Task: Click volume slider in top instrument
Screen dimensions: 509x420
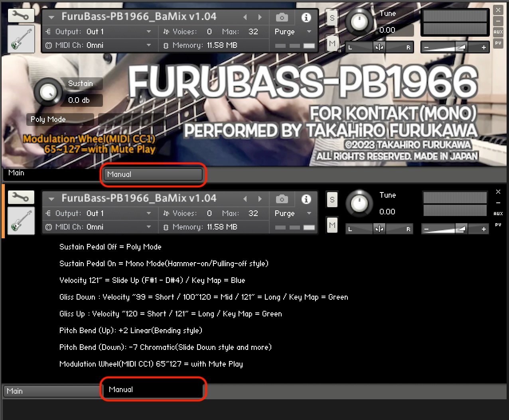Action: (455, 47)
